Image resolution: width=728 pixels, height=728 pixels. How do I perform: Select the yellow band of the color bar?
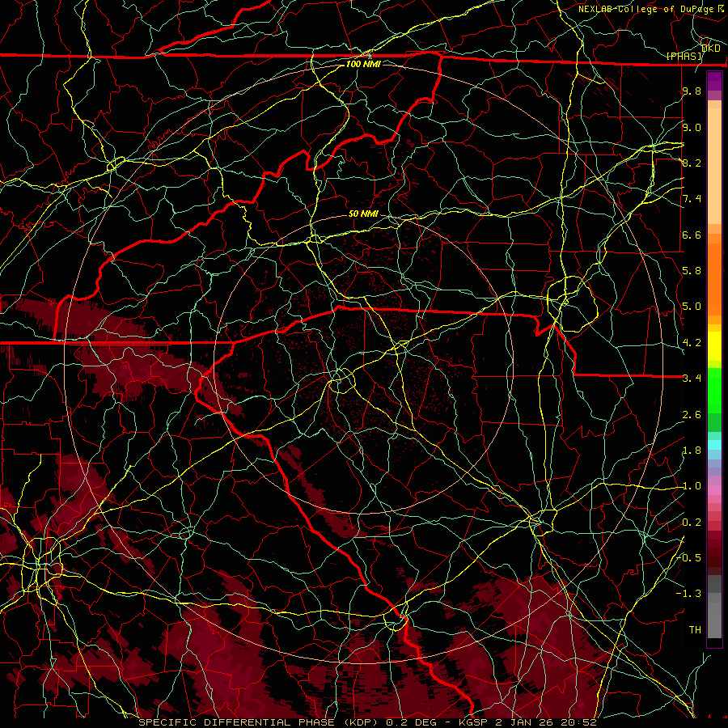714,346
